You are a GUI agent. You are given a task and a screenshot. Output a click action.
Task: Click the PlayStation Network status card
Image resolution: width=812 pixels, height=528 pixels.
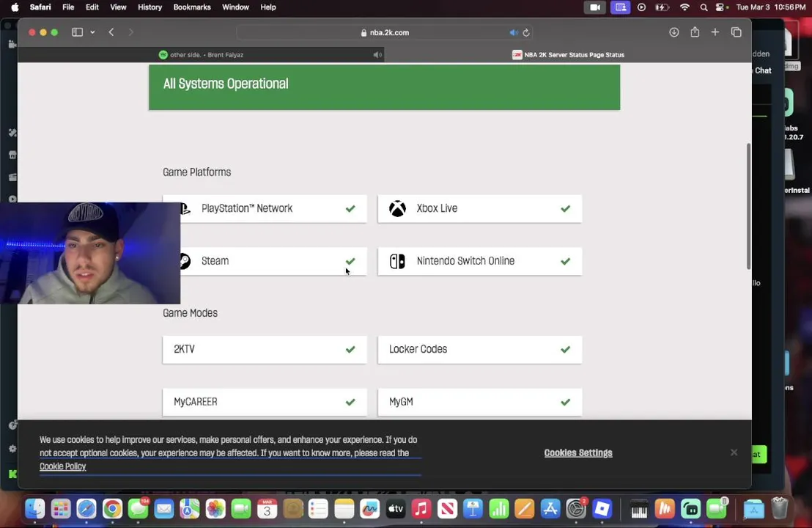pos(265,209)
